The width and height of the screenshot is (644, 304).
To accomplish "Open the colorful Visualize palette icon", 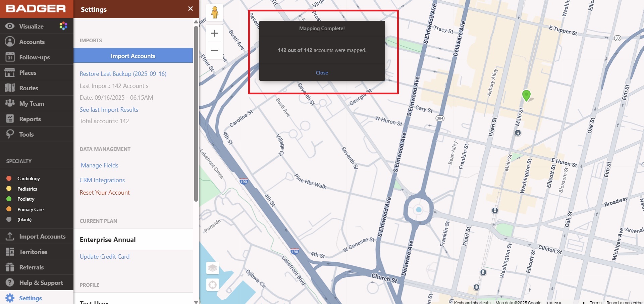I will point(63,26).
